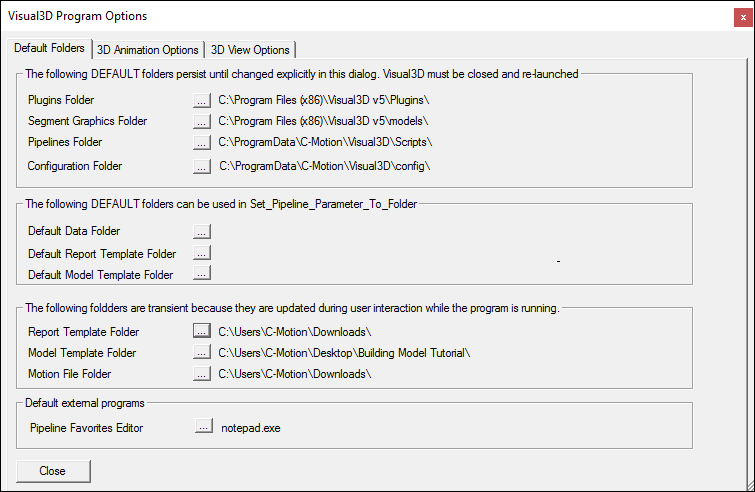Set the Default Report Template Folder
755x492 pixels.
[x=202, y=253]
